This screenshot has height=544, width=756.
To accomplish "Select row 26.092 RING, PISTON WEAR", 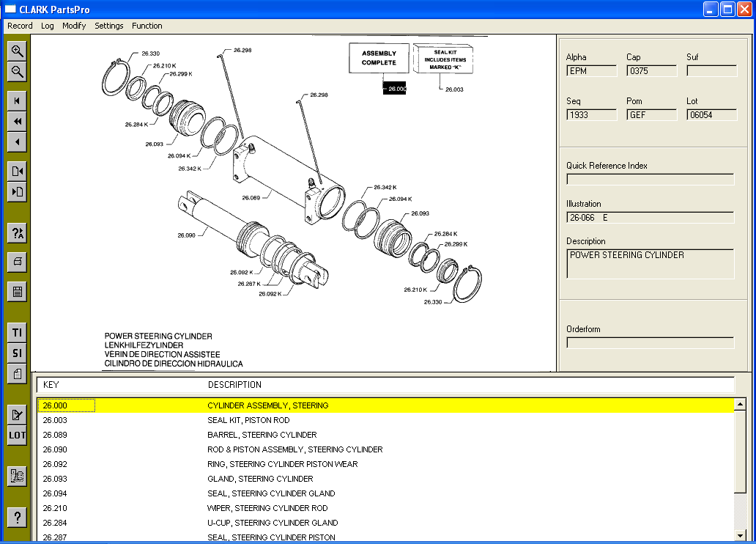I will click(x=386, y=464).
